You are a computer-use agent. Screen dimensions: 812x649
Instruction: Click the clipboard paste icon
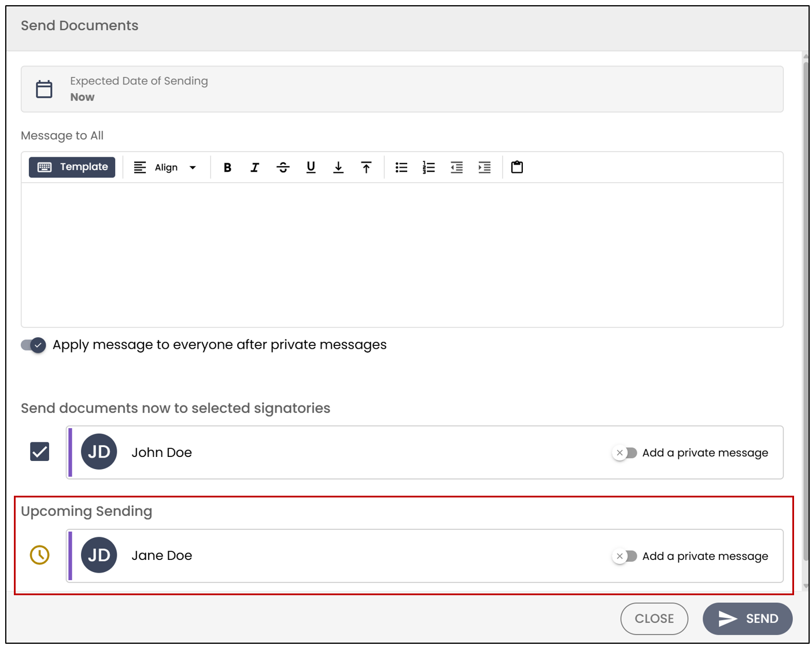pyautogui.click(x=517, y=167)
